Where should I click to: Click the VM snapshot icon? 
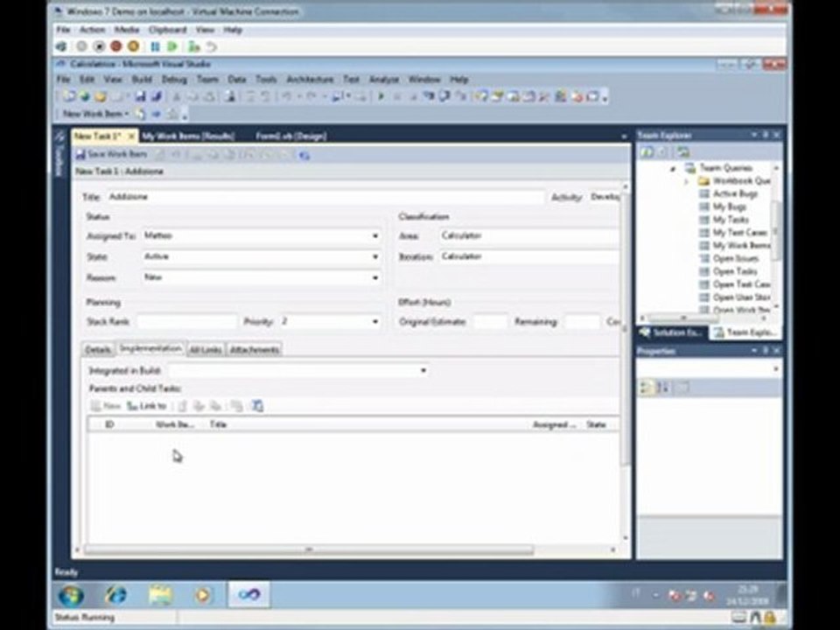[x=194, y=47]
